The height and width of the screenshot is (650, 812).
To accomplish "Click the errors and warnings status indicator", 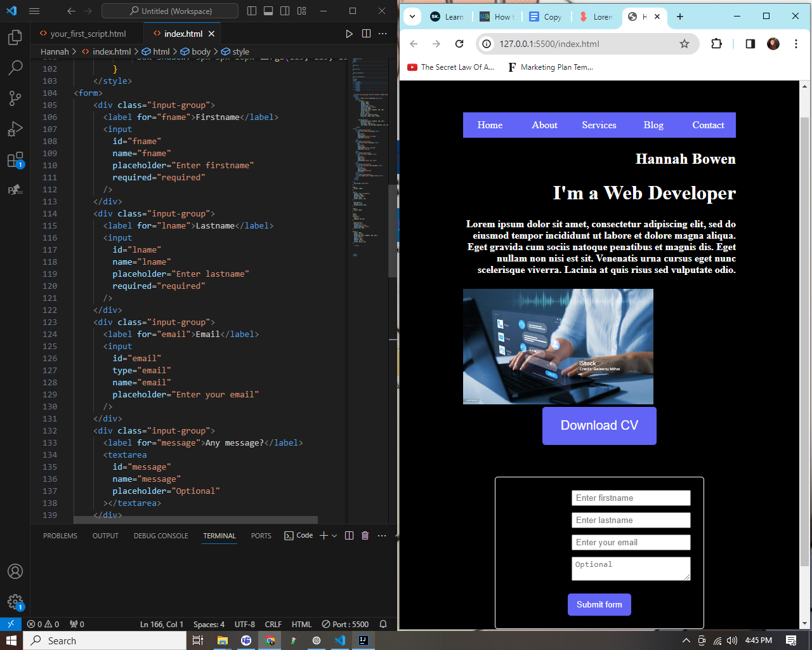I will coord(43,624).
